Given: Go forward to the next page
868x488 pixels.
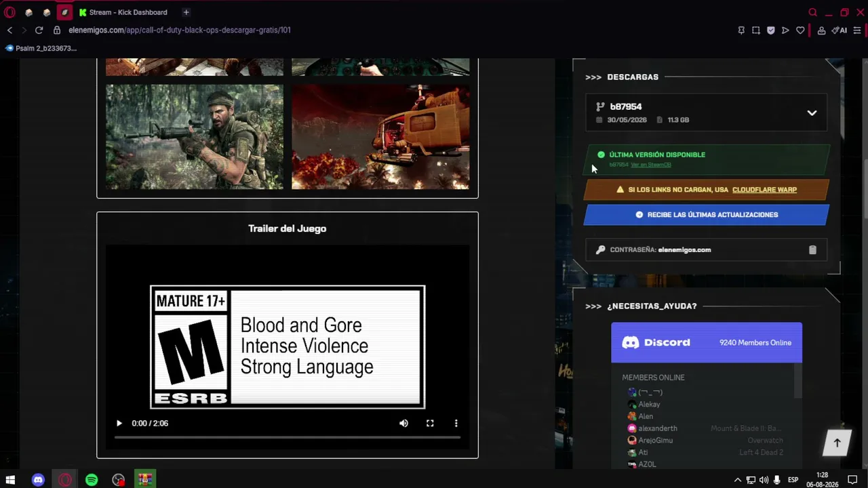Looking at the screenshot, I should coord(24,30).
